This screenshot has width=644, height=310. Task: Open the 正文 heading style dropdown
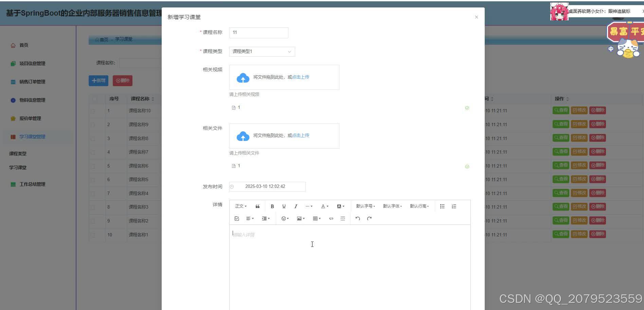click(241, 206)
